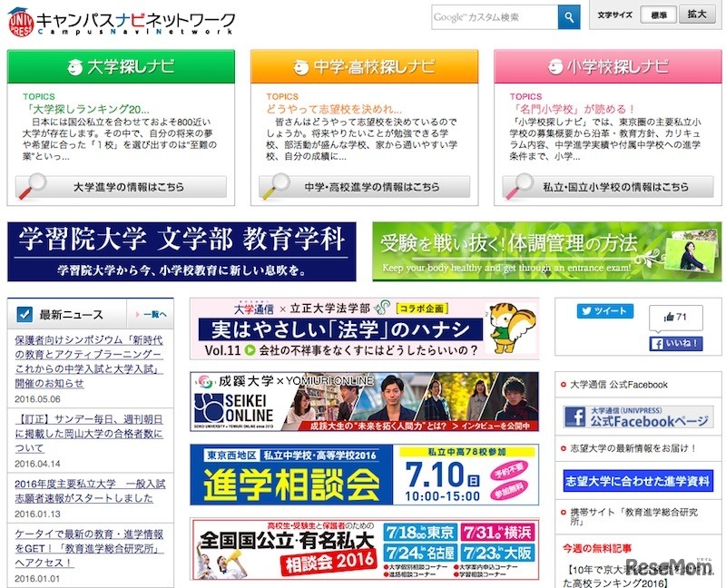This screenshot has width=726, height=588.
Task: Click 私立・国立小学校の情報はこちら button
Action: pyautogui.click(x=608, y=187)
